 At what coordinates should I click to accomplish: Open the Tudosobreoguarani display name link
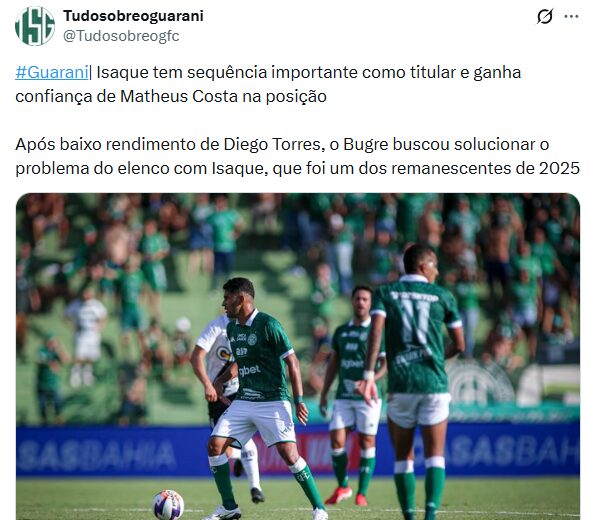coord(133,16)
